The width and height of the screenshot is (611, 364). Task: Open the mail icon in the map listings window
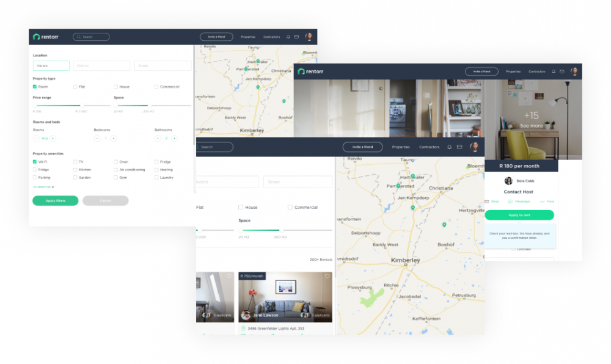pyautogui.click(x=460, y=147)
